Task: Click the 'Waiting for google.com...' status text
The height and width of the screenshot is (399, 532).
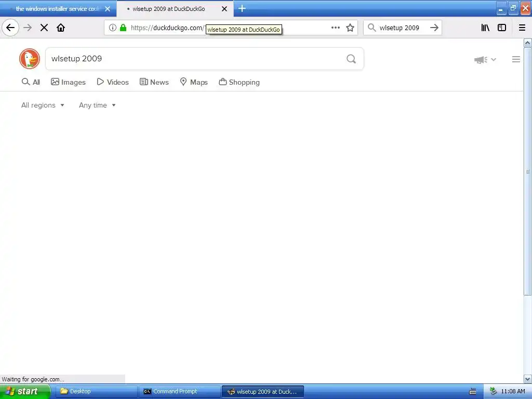Action: pos(33,379)
